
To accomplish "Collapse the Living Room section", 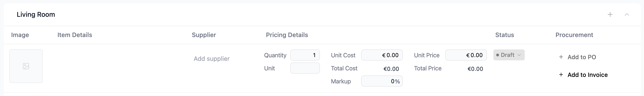I will (x=626, y=15).
